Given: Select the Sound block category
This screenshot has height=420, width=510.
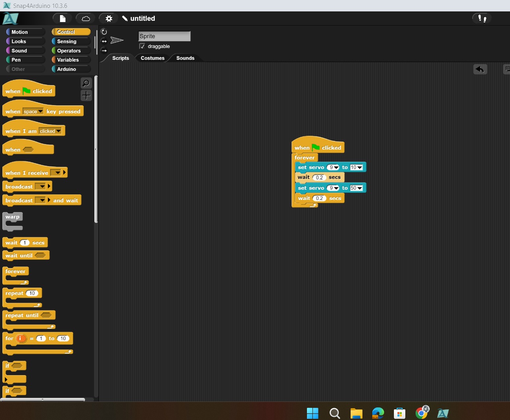Looking at the screenshot, I should (x=26, y=50).
